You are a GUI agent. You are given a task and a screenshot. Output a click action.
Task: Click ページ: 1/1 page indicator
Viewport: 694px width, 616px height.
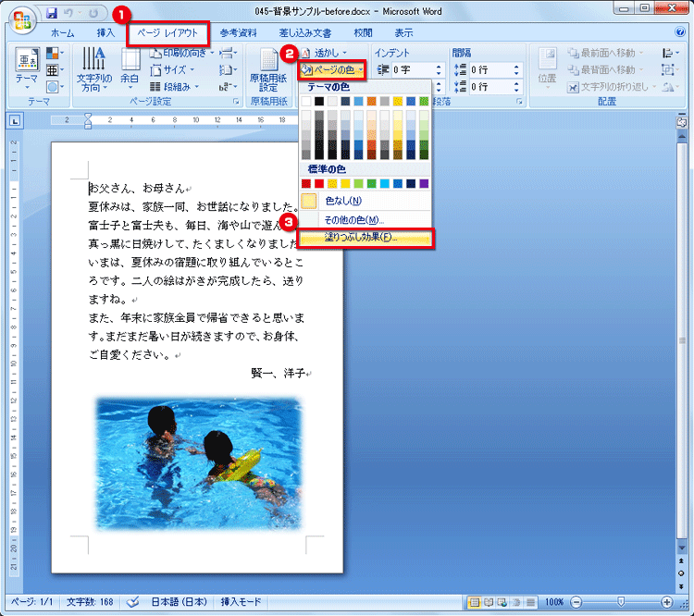tap(31, 602)
